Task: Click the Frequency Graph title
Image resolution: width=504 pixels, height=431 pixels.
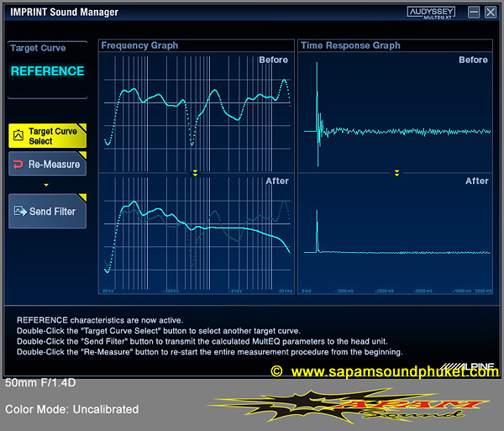Action: coord(139,45)
